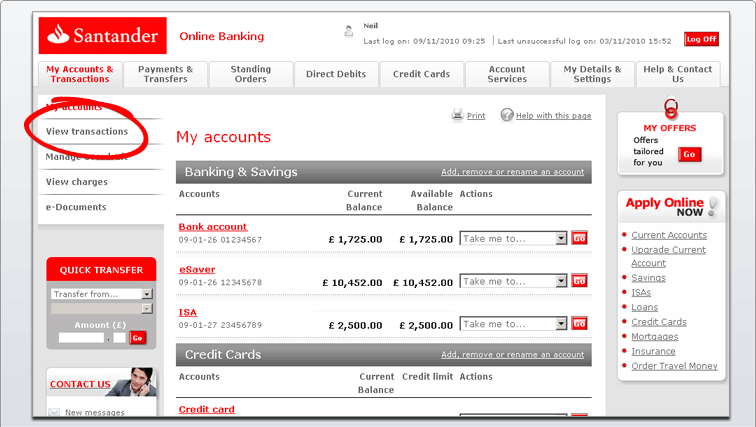This screenshot has width=756, height=427.
Task: Open New messages link
Action: click(95, 413)
